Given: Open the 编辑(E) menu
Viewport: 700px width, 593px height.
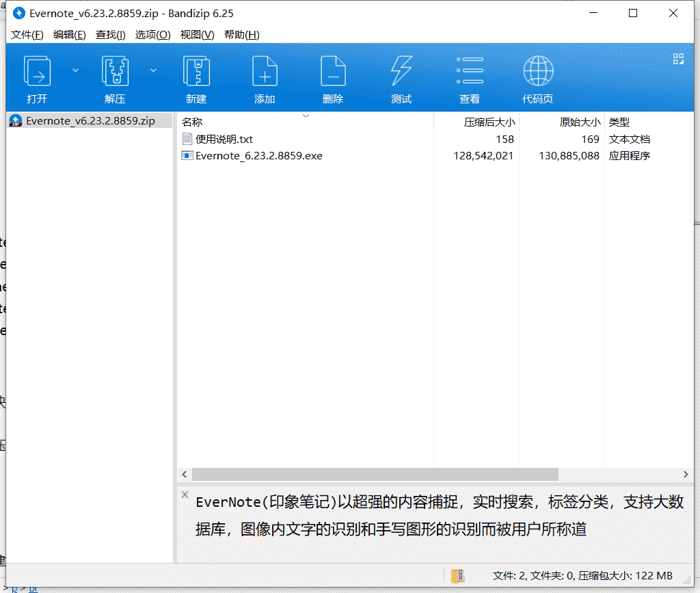Looking at the screenshot, I should [x=70, y=35].
